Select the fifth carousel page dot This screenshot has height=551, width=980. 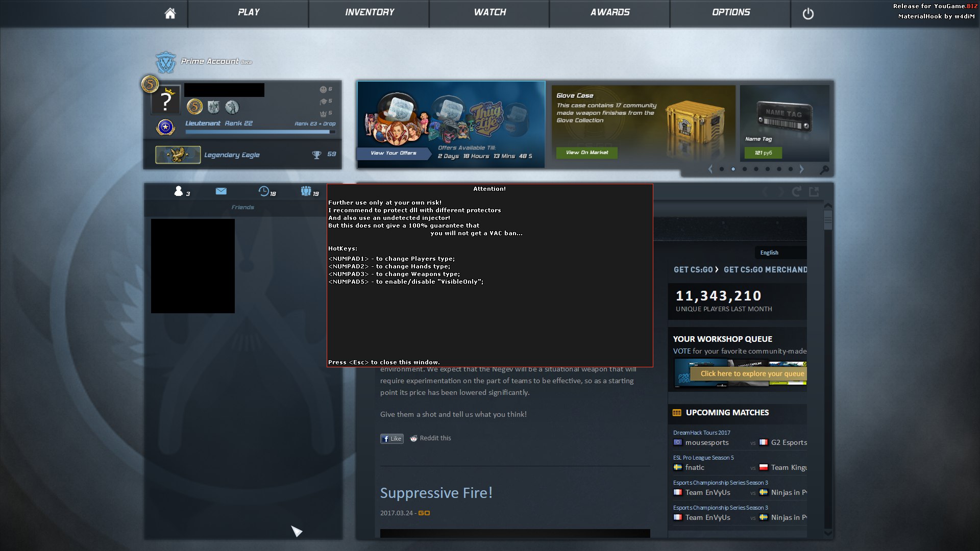pyautogui.click(x=768, y=169)
